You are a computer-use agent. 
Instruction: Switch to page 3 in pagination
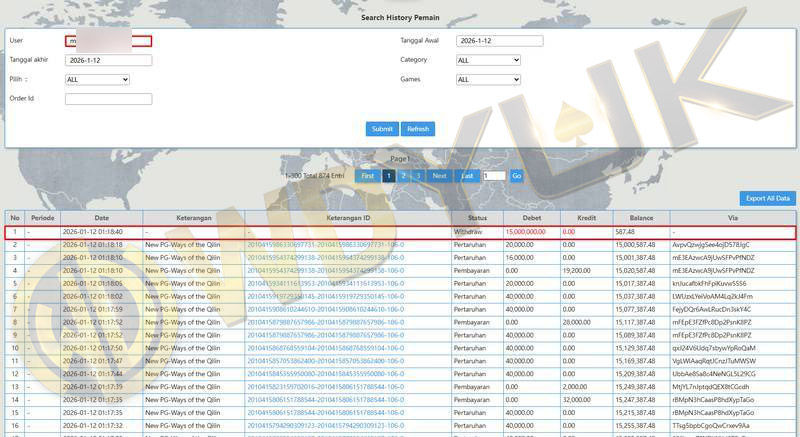[x=417, y=176]
